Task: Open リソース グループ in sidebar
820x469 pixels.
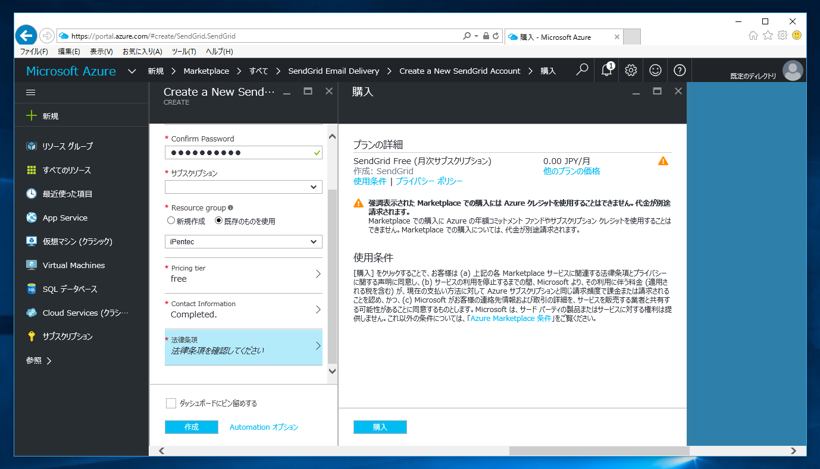Action: click(x=67, y=146)
